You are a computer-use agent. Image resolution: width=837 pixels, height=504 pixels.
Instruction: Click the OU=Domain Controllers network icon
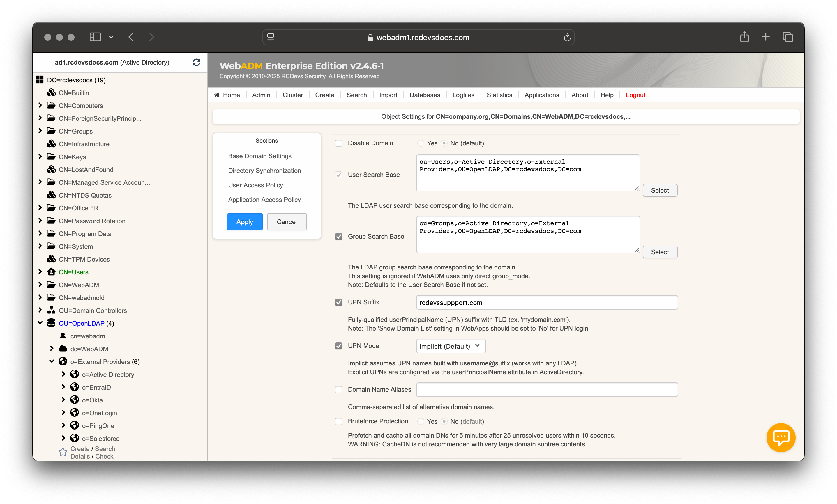coord(51,310)
